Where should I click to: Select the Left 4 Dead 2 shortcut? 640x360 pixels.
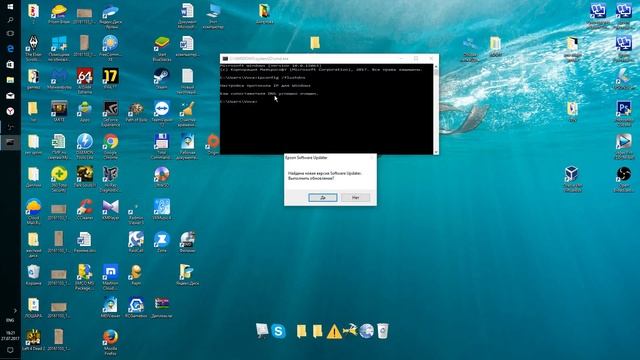click(33, 340)
